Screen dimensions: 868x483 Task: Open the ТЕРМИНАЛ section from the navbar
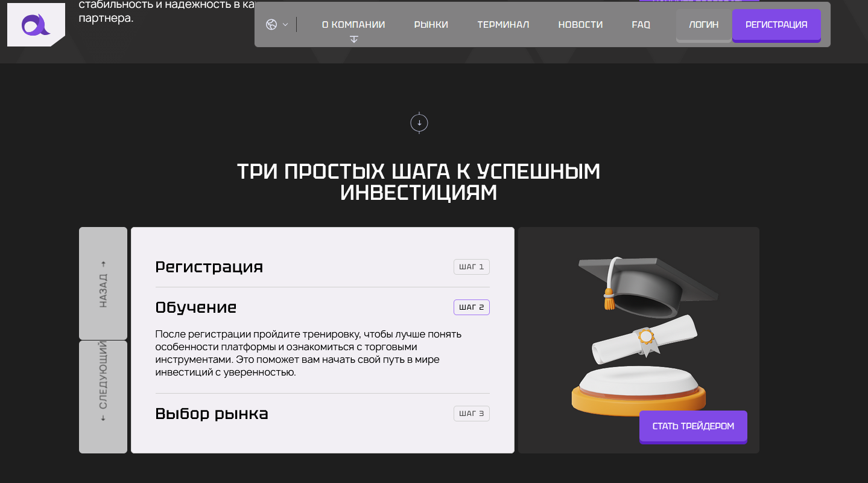tap(503, 24)
